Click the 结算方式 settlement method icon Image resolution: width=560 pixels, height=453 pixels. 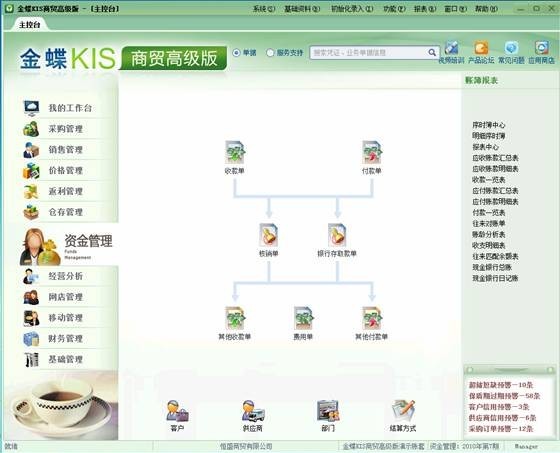(x=403, y=411)
